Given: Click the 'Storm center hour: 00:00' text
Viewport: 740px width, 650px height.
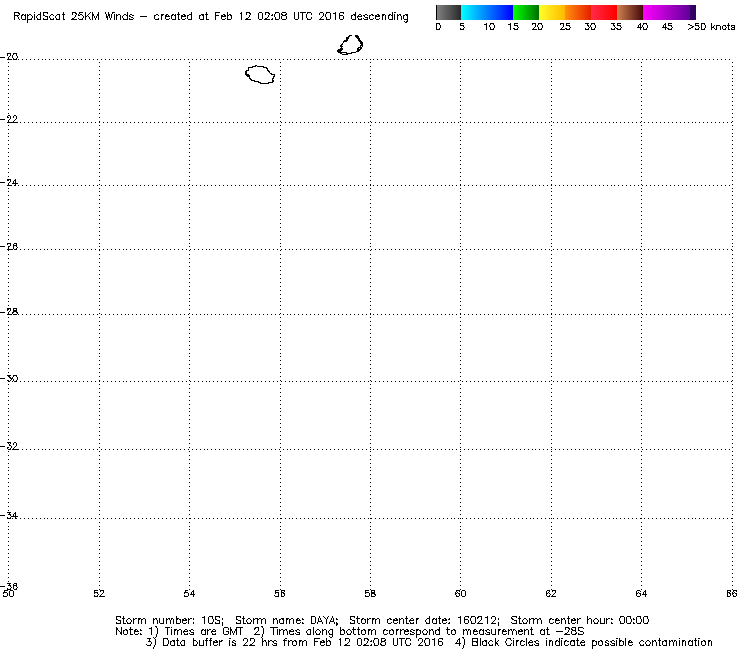Looking at the screenshot, I should (x=580, y=620).
